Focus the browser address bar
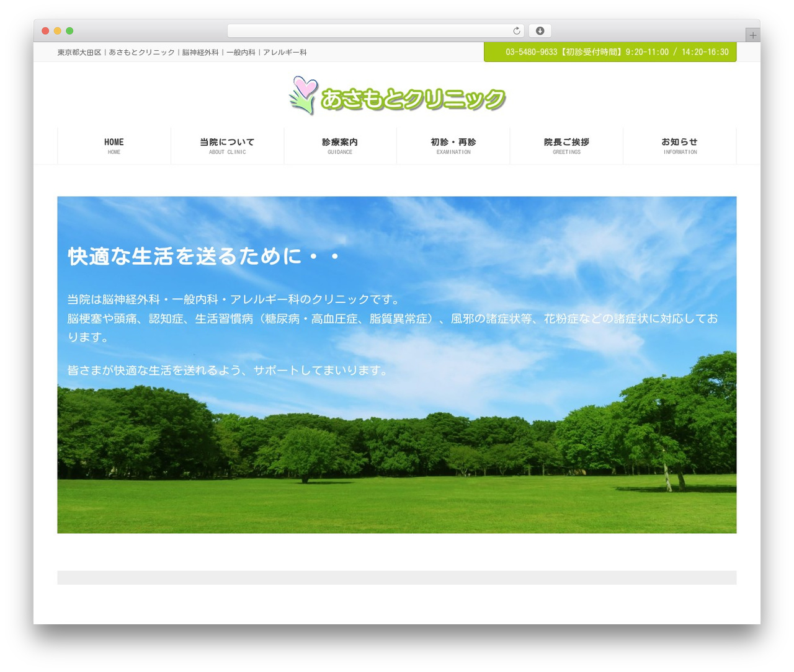794x672 pixels. tap(375, 31)
